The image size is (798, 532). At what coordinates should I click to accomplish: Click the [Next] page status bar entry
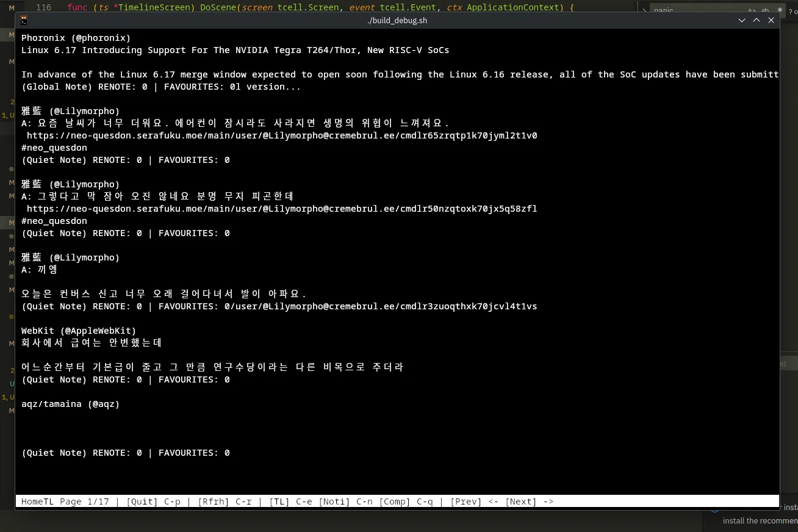coord(529,501)
